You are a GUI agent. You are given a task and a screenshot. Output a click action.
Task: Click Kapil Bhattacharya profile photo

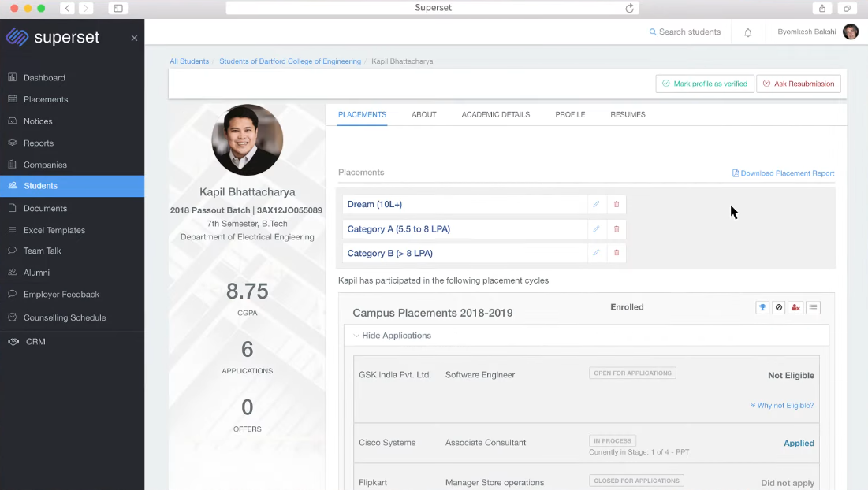point(248,140)
